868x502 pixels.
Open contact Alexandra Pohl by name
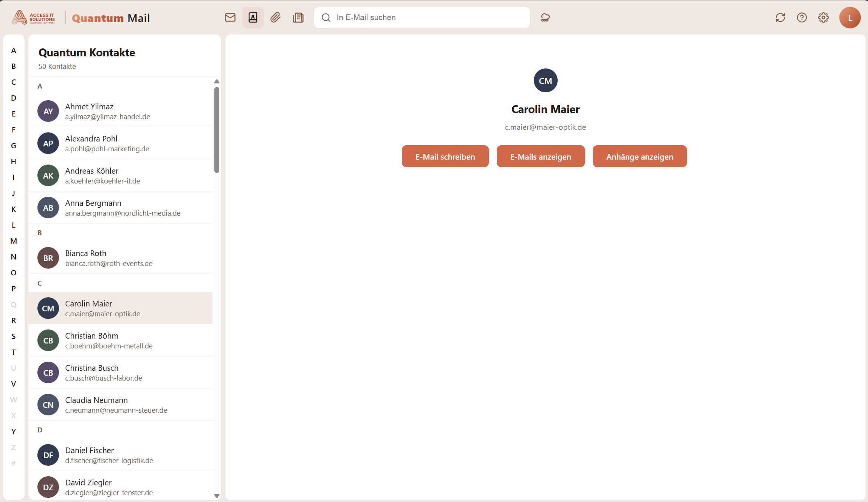point(91,139)
